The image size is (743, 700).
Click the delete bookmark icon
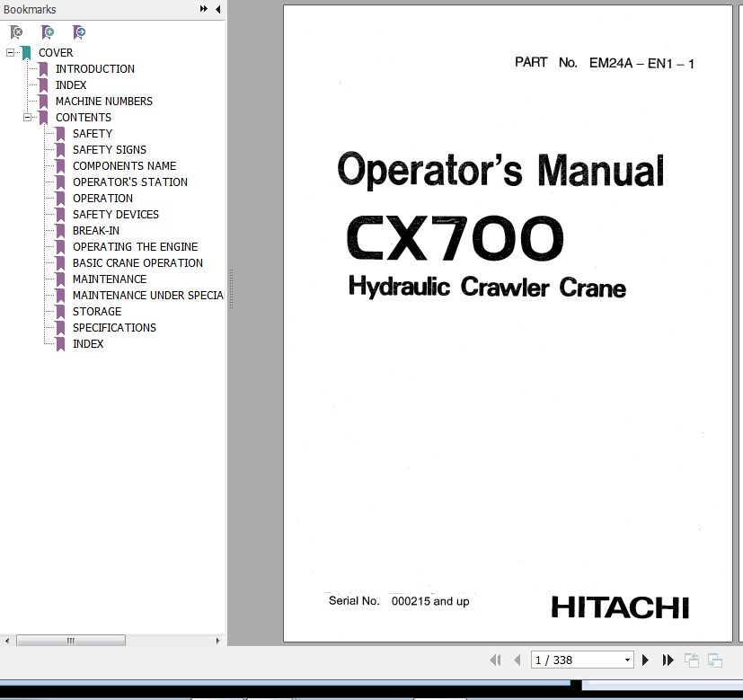[16, 32]
